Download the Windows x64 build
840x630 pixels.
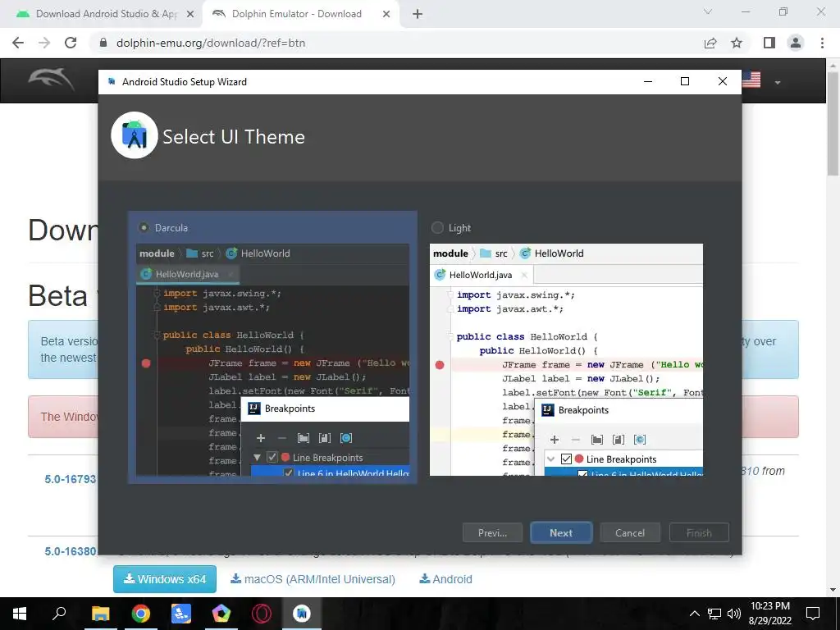click(164, 579)
